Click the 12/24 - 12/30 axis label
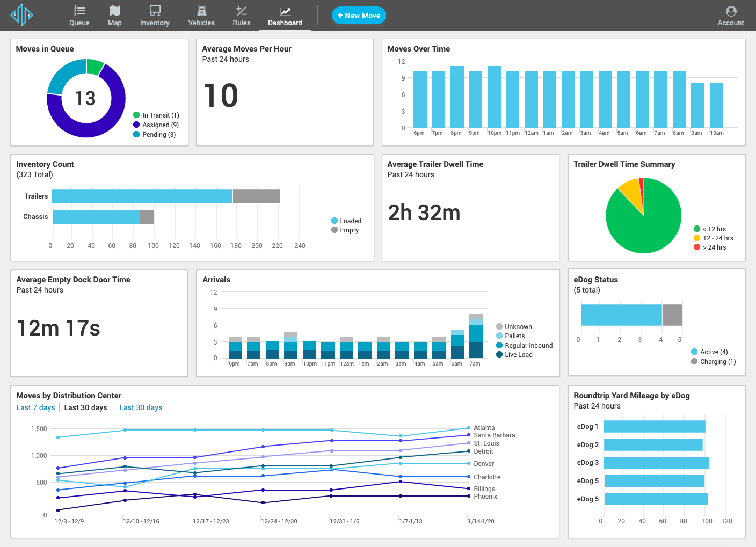 [x=279, y=521]
